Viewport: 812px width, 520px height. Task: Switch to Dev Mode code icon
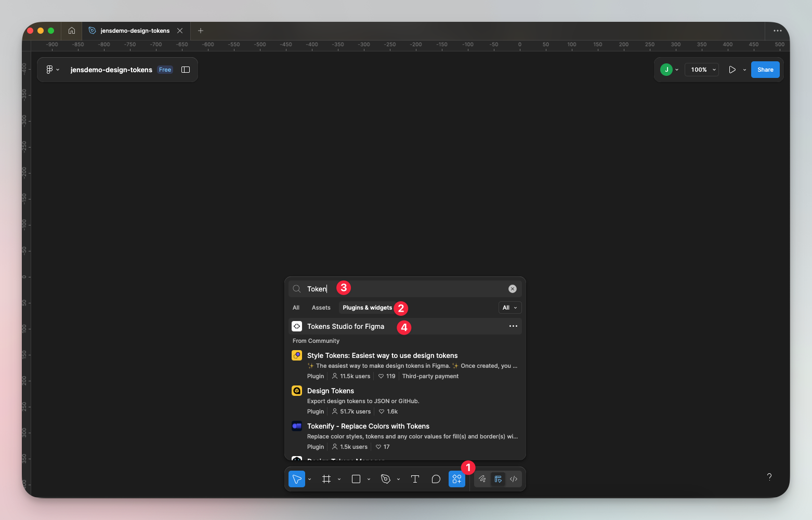click(514, 479)
